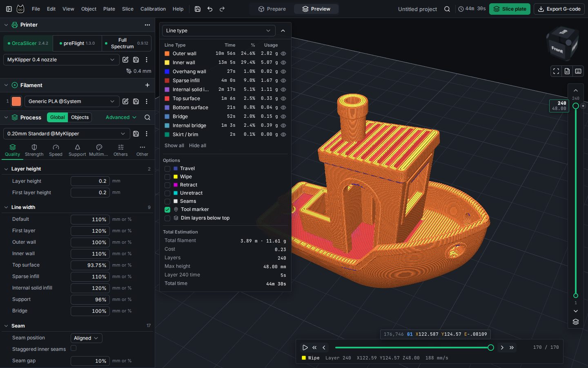
Task: Click the redo arrow icon
Action: [222, 9]
